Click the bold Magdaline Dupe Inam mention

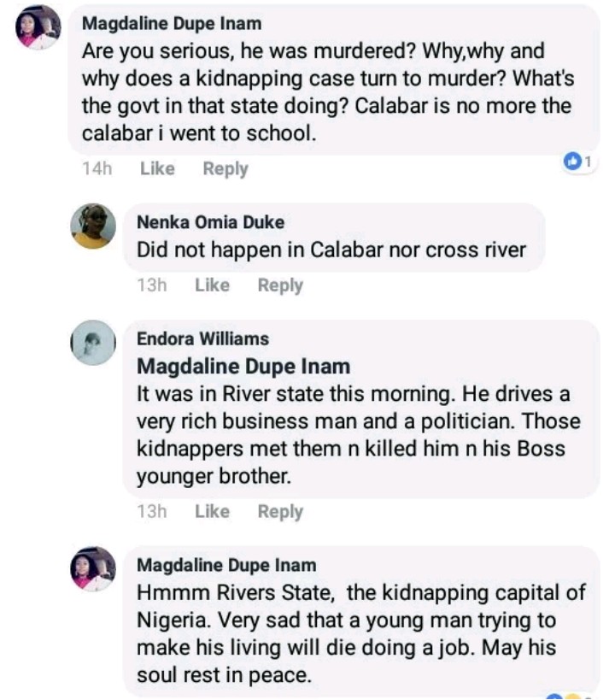click(243, 367)
